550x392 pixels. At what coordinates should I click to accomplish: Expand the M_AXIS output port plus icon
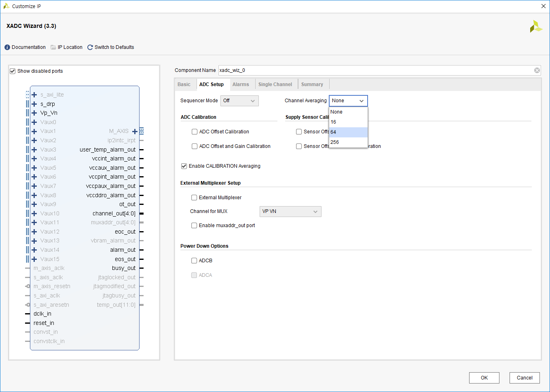pos(135,131)
